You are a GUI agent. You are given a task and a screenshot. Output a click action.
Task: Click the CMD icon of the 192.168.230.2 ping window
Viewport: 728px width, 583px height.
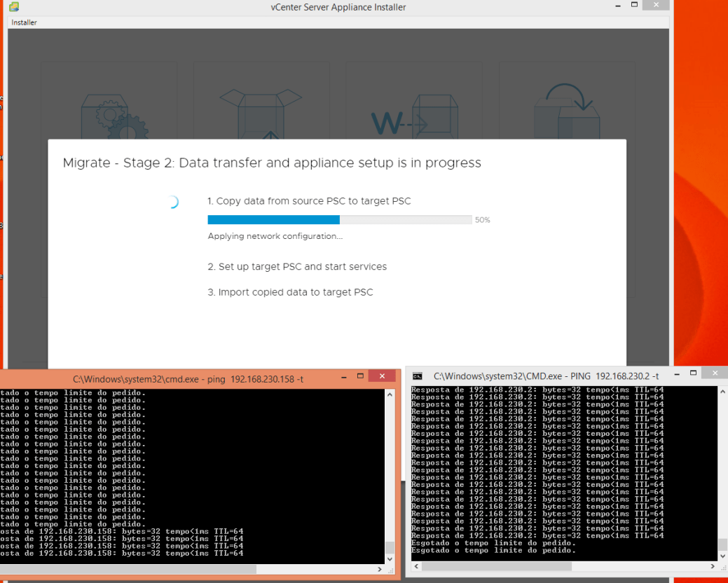[418, 376]
